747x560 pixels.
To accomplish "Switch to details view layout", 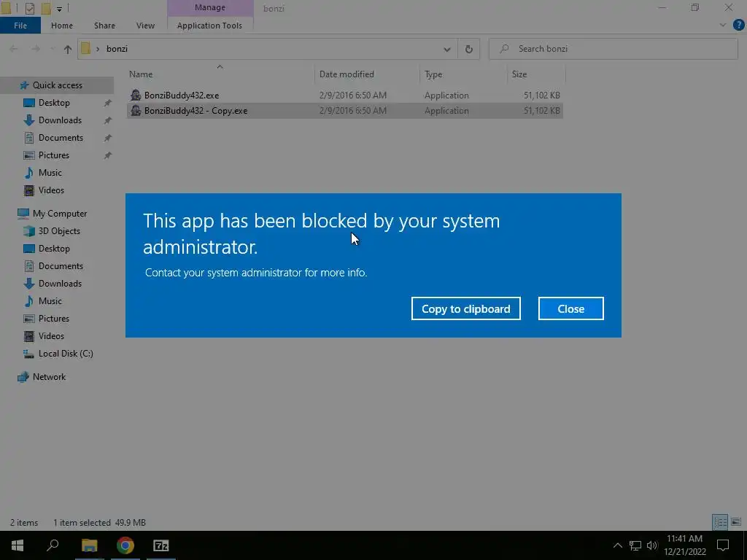I will pos(720,522).
